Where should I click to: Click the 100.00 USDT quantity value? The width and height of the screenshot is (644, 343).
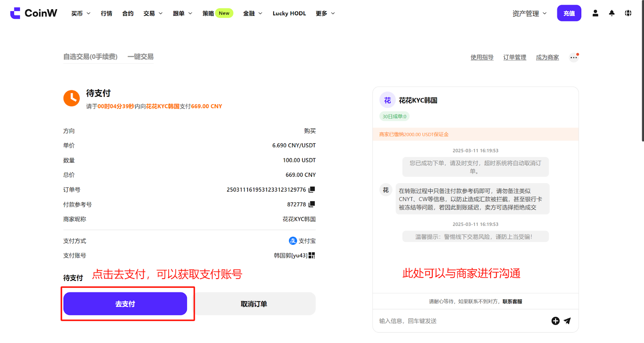(299, 160)
